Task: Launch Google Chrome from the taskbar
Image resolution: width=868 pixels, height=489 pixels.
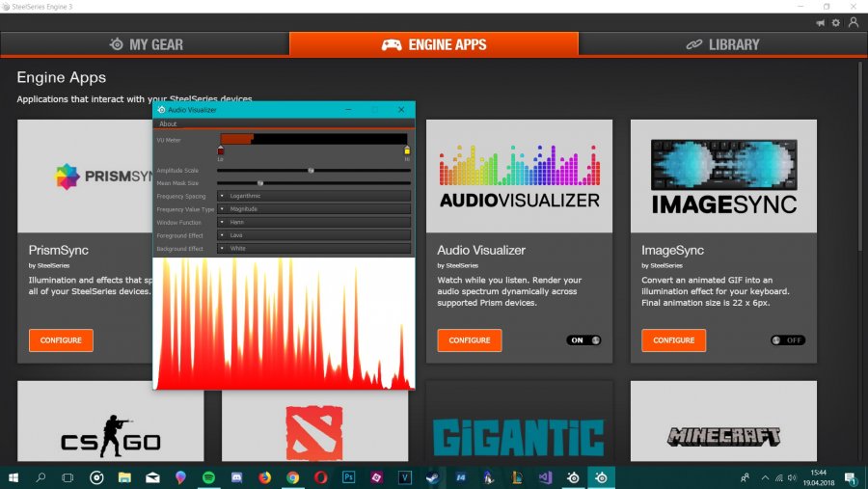Action: pos(293,477)
